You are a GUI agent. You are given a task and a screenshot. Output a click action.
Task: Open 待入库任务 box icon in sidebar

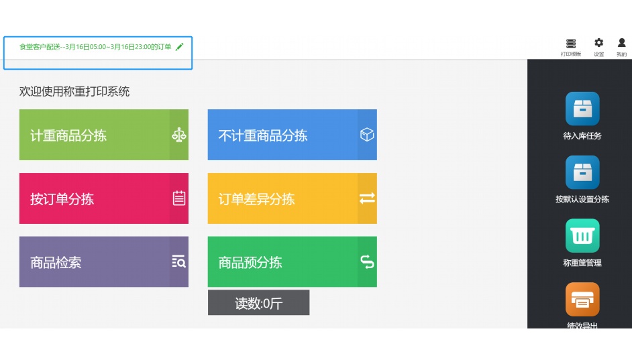tap(582, 109)
